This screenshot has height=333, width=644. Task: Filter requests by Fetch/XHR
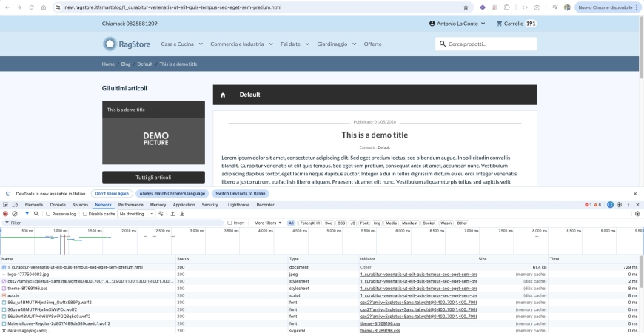[310, 223]
